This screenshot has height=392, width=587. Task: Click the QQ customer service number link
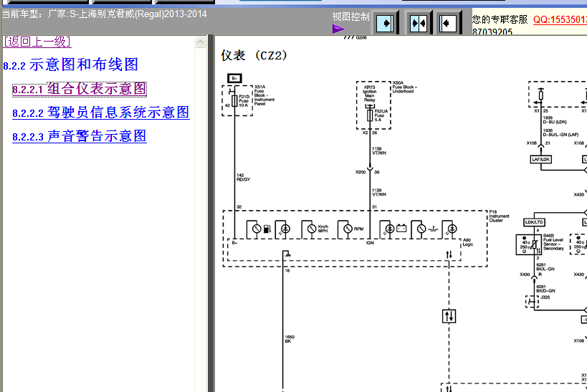pos(559,19)
